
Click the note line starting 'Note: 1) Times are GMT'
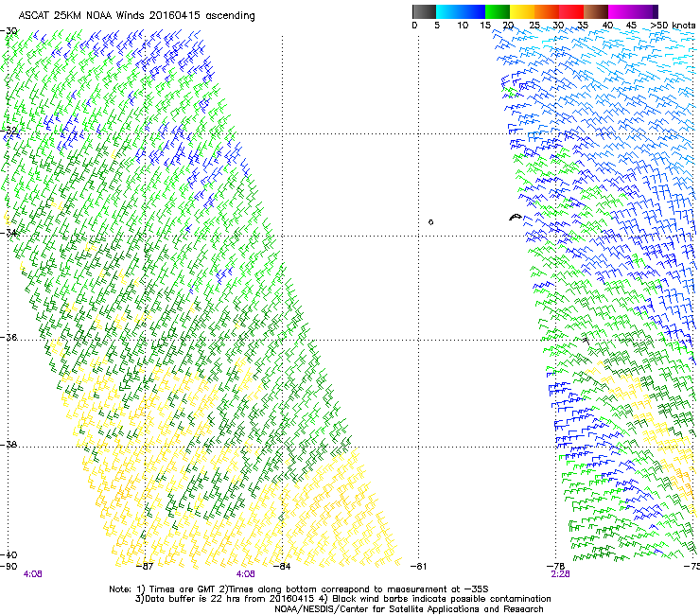(299, 589)
